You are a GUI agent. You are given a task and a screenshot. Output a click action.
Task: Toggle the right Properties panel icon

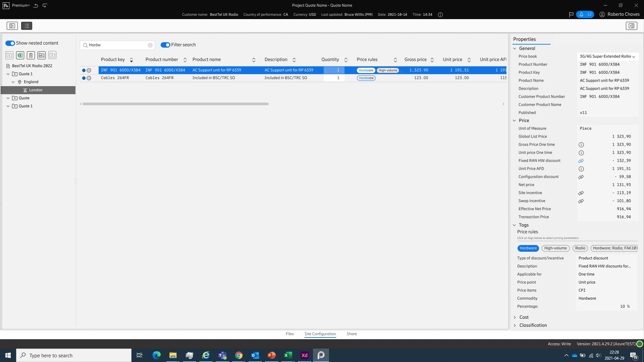[631, 26]
